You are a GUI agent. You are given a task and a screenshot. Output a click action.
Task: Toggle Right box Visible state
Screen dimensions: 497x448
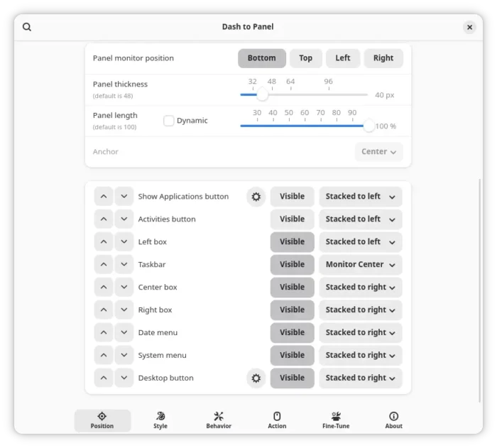point(293,310)
